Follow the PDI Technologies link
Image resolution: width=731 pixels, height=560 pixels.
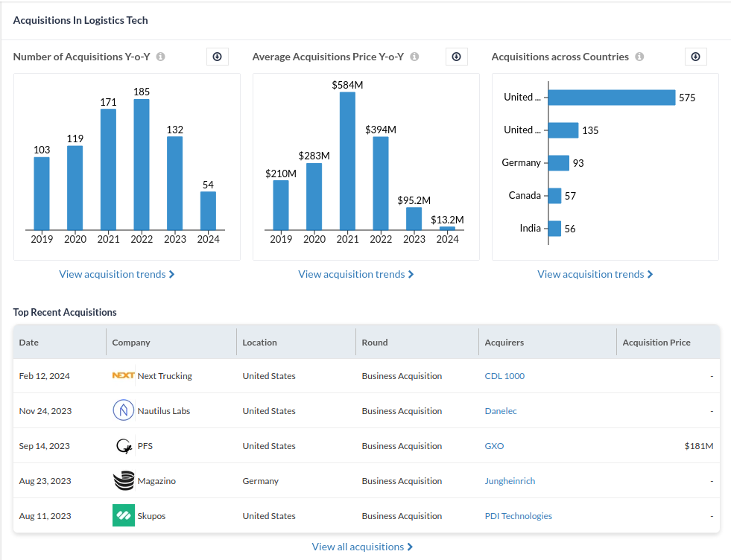(x=518, y=516)
